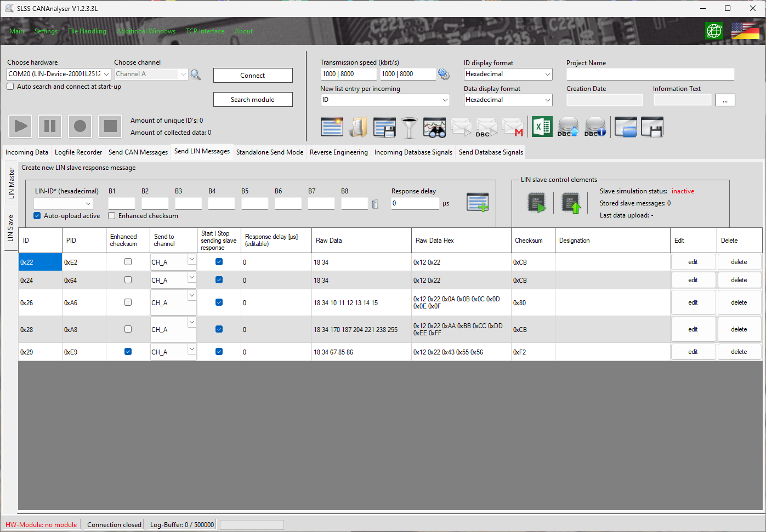Tick the Enhanced checksum checkbox above the table

point(112,216)
